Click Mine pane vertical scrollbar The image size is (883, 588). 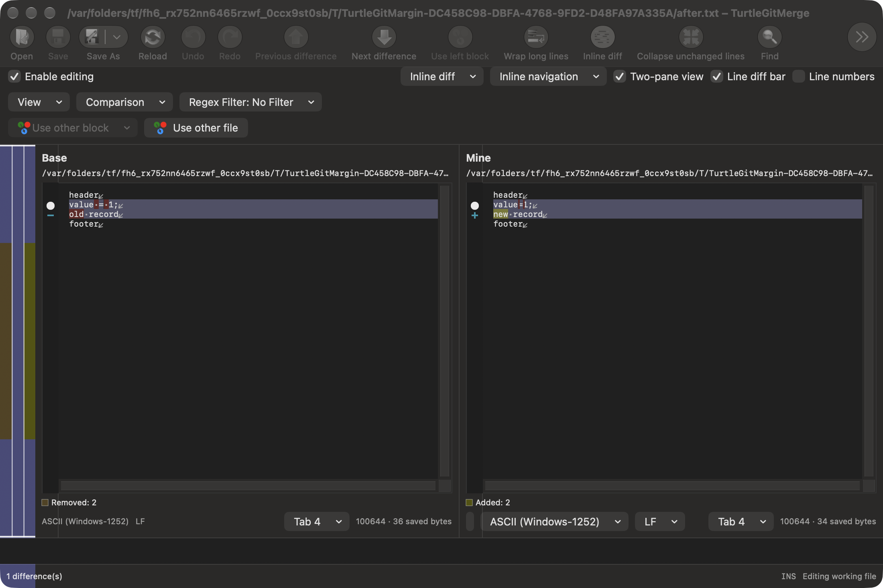[x=869, y=331]
